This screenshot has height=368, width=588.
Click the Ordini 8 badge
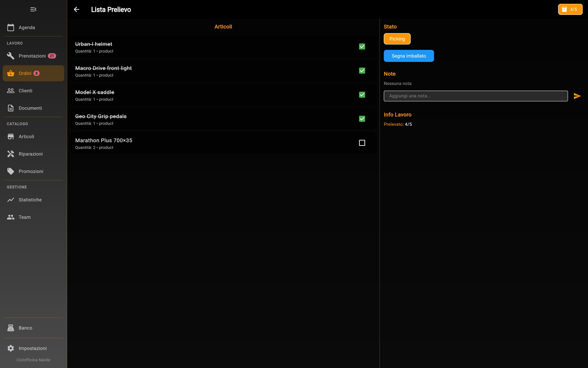[x=36, y=73]
